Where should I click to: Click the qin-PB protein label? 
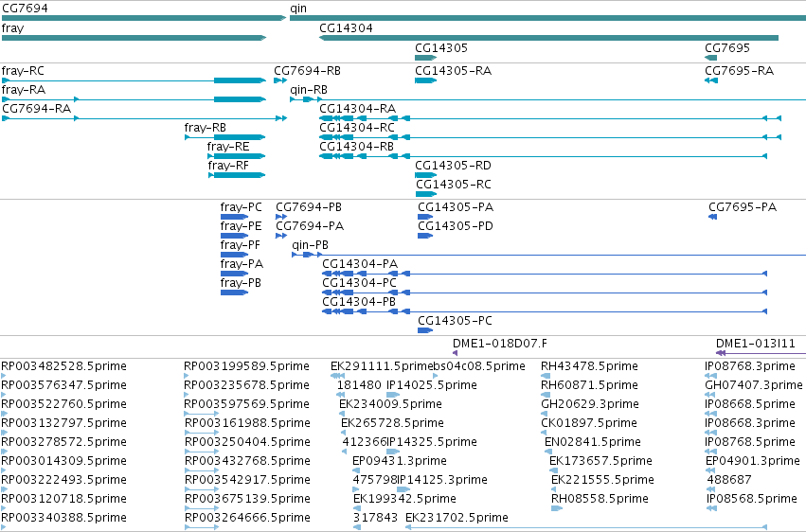click(310, 245)
